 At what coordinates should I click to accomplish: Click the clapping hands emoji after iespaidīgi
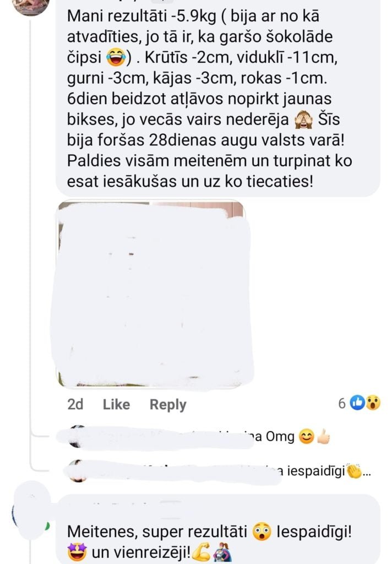[x=354, y=471]
